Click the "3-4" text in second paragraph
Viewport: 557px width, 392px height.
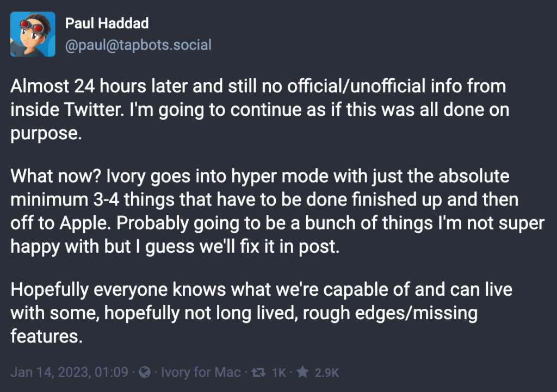click(x=106, y=200)
